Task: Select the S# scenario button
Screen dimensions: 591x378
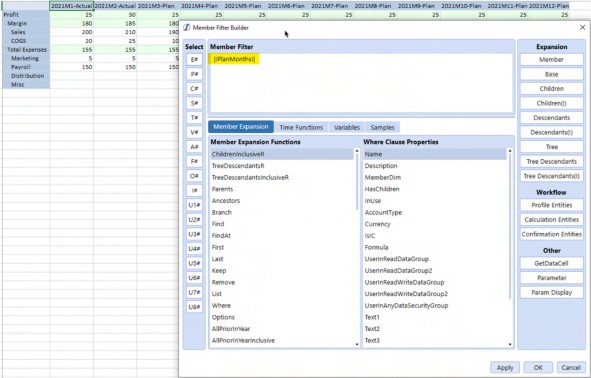Action: (x=194, y=103)
